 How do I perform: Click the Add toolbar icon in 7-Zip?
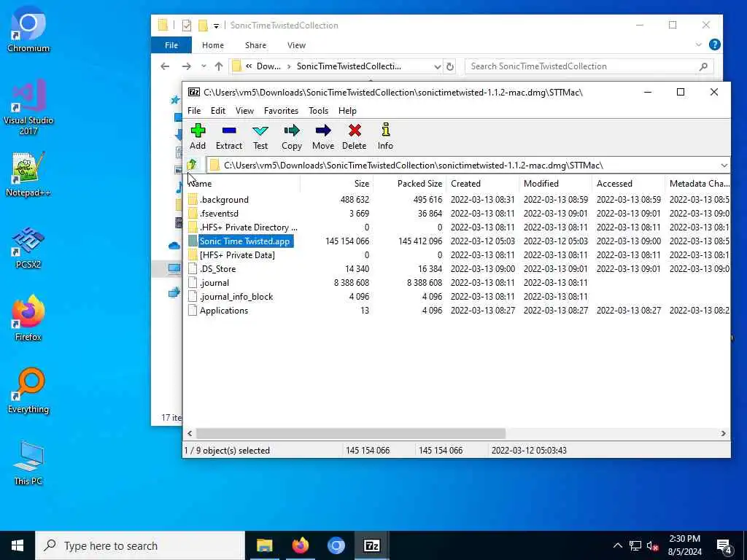coord(198,131)
